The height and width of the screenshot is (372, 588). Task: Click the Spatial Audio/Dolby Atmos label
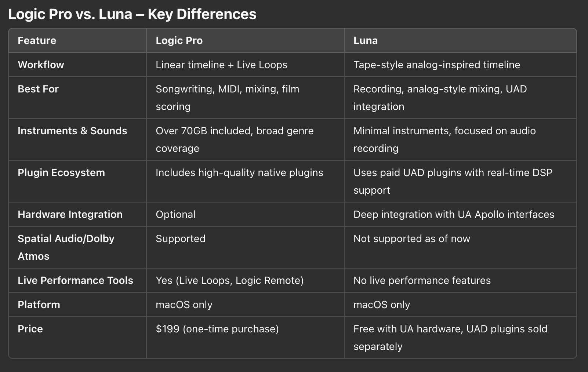[66, 247]
